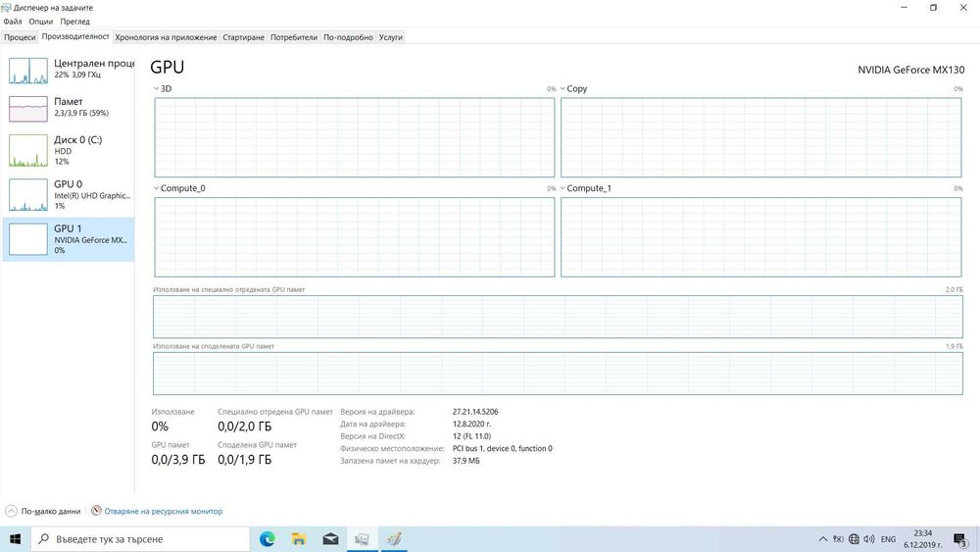Select the Централен процесор CPU graph thumbnail

[x=28, y=70]
